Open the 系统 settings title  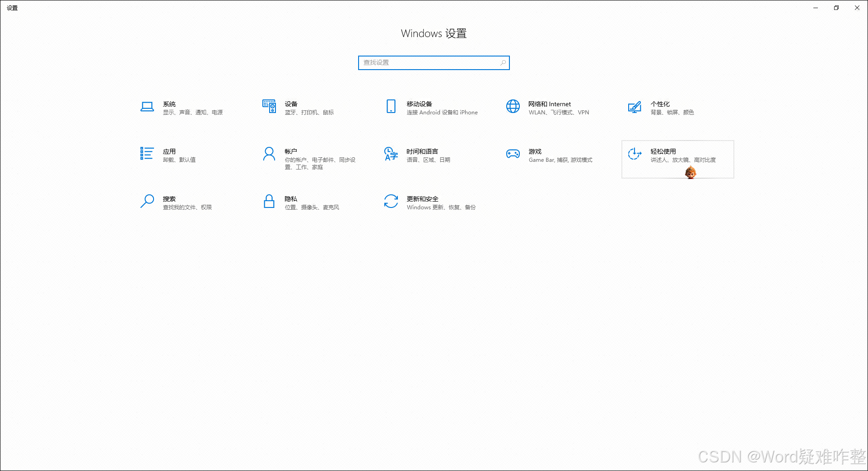[169, 104]
